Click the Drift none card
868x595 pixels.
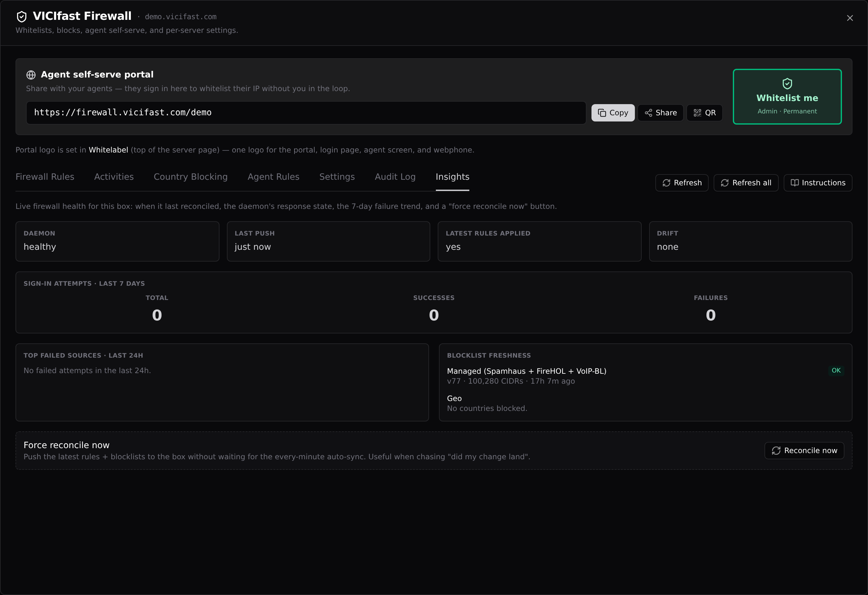click(750, 241)
